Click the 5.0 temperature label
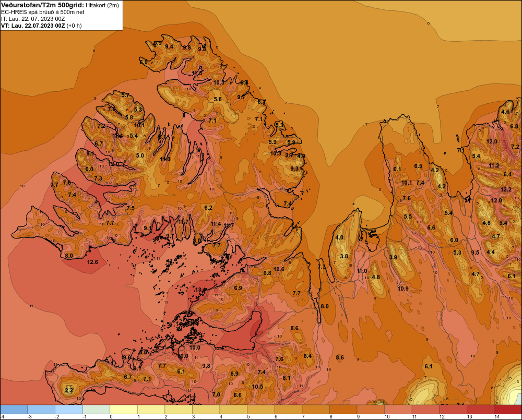The image size is (522, 420). pyautogui.click(x=140, y=155)
